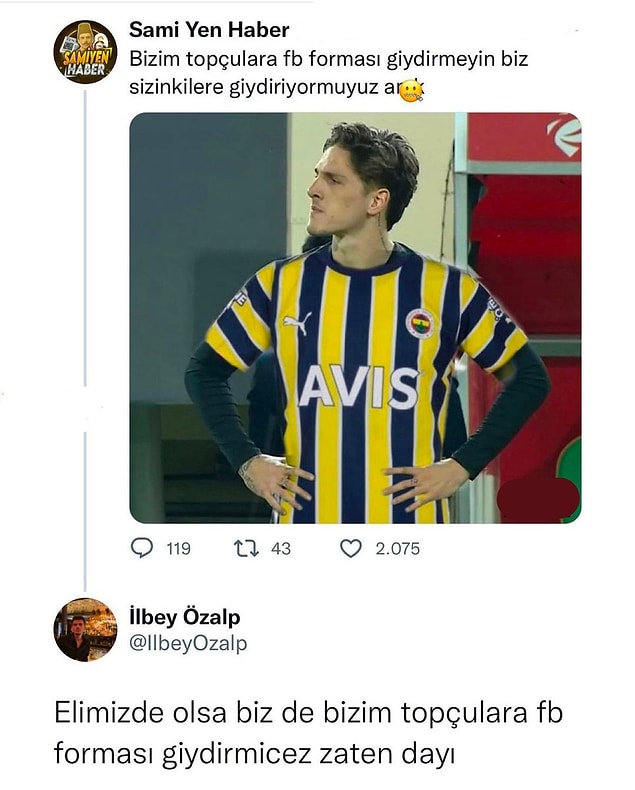Viewport: 635px width, 790px height.
Task: Open the @IlbeyOzalp handle link
Action: pyautogui.click(x=188, y=643)
